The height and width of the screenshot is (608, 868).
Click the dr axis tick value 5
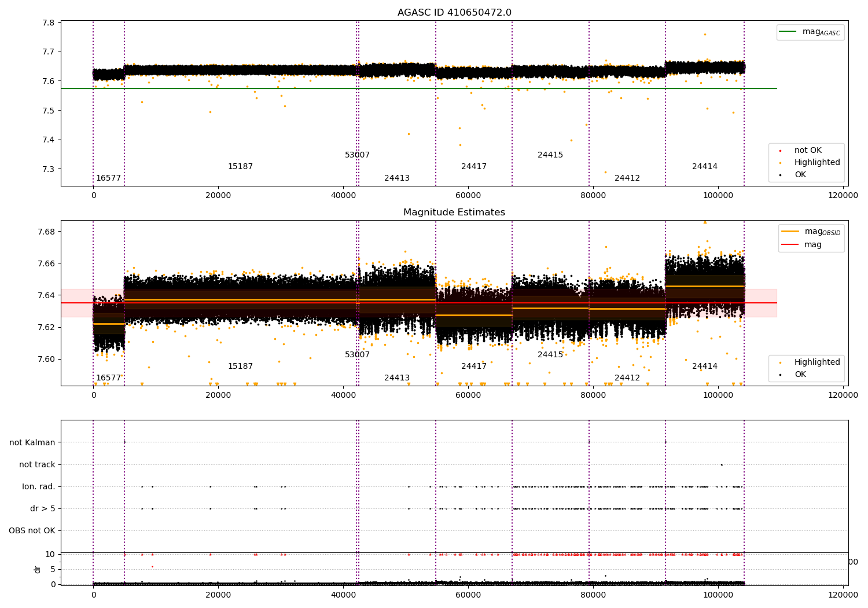point(53,569)
